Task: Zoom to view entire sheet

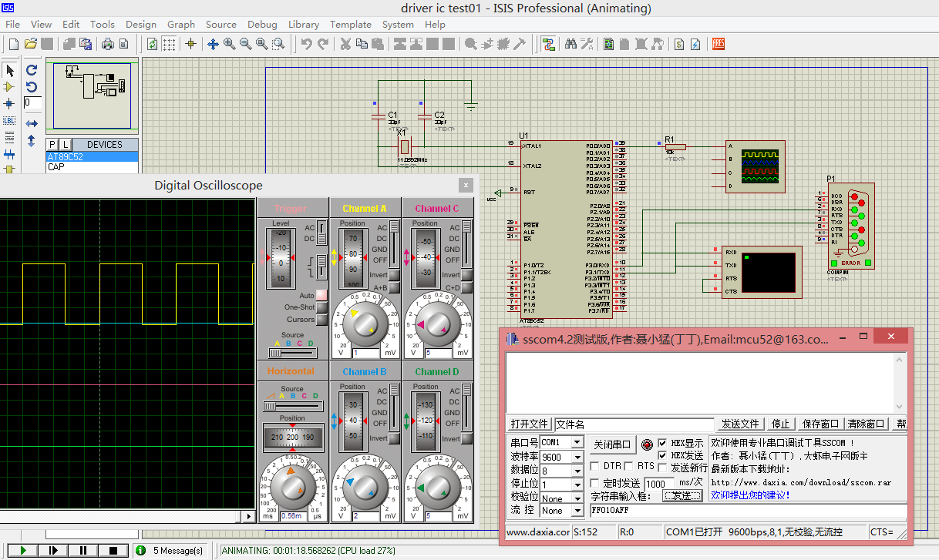Action: (x=262, y=44)
